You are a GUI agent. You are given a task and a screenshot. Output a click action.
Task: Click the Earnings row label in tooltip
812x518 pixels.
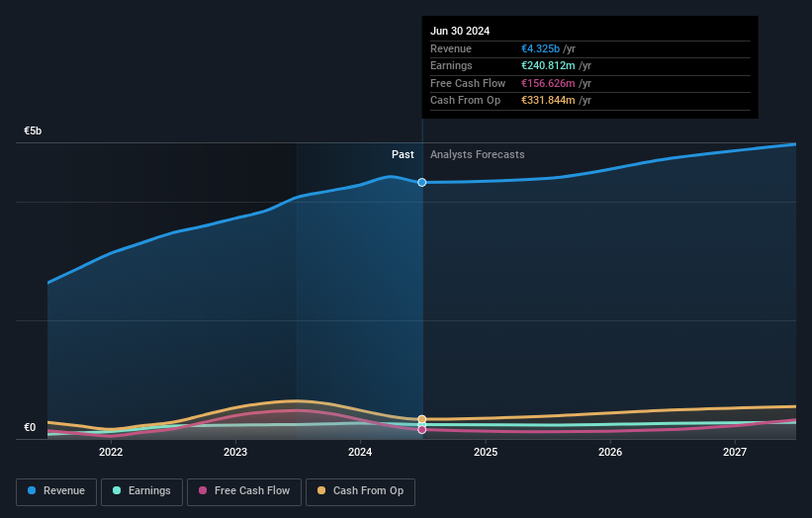click(451, 65)
